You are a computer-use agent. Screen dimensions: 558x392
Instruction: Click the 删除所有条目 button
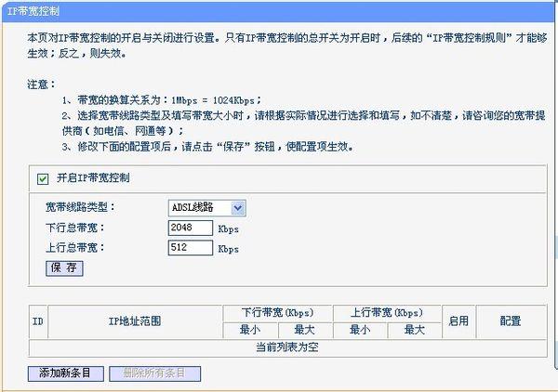pos(154,373)
